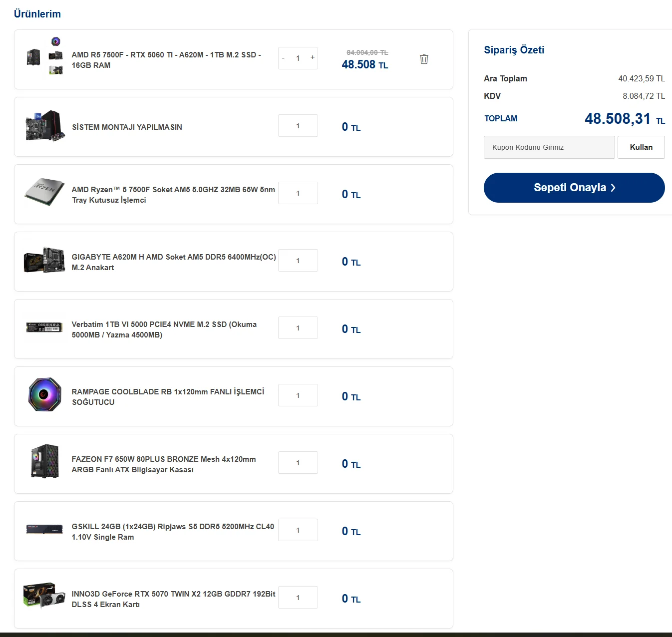Open INNO3D GeForce RTX 5070 card link
Image resolution: width=672 pixels, height=637 pixels.
coord(173,599)
